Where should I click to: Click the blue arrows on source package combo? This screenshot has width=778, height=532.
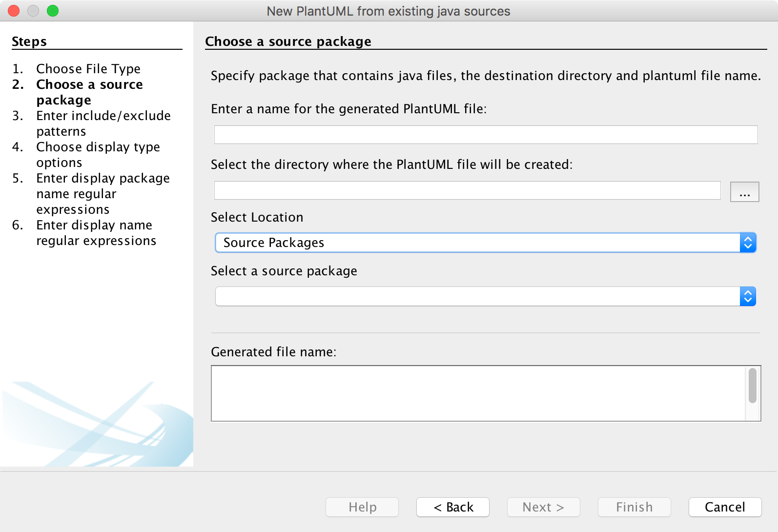(748, 296)
